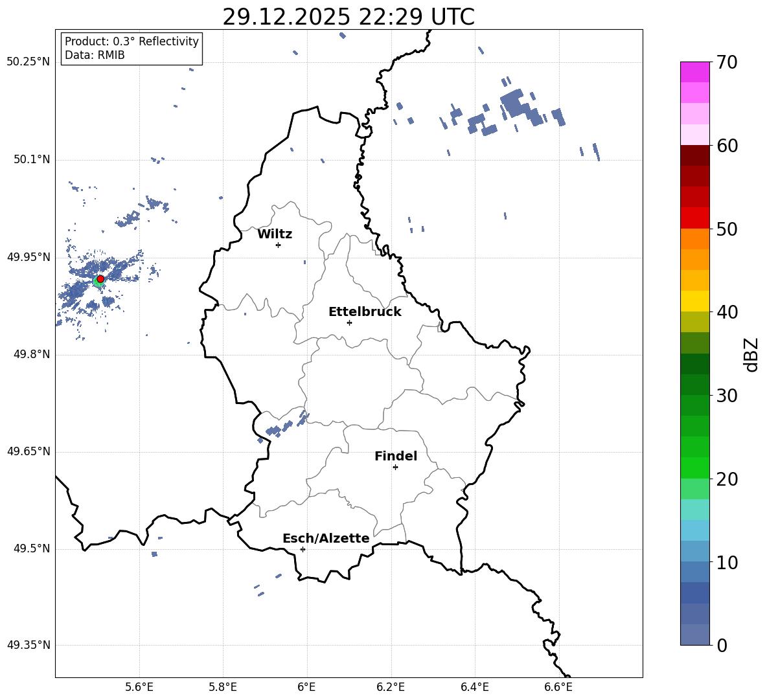Click the Esch/Alzette city label
This screenshot has height=700, width=767.
[x=326, y=538]
